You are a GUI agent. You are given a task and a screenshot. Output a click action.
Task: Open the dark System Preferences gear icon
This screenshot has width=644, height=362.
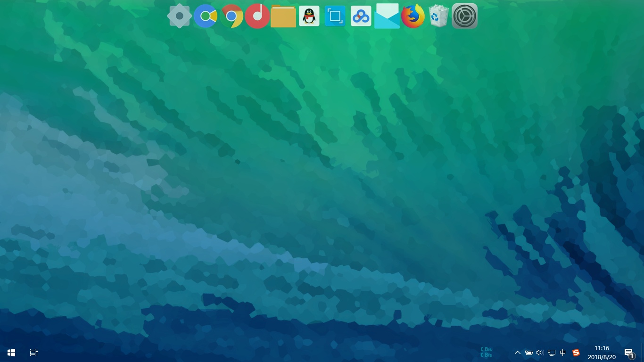[x=465, y=16]
